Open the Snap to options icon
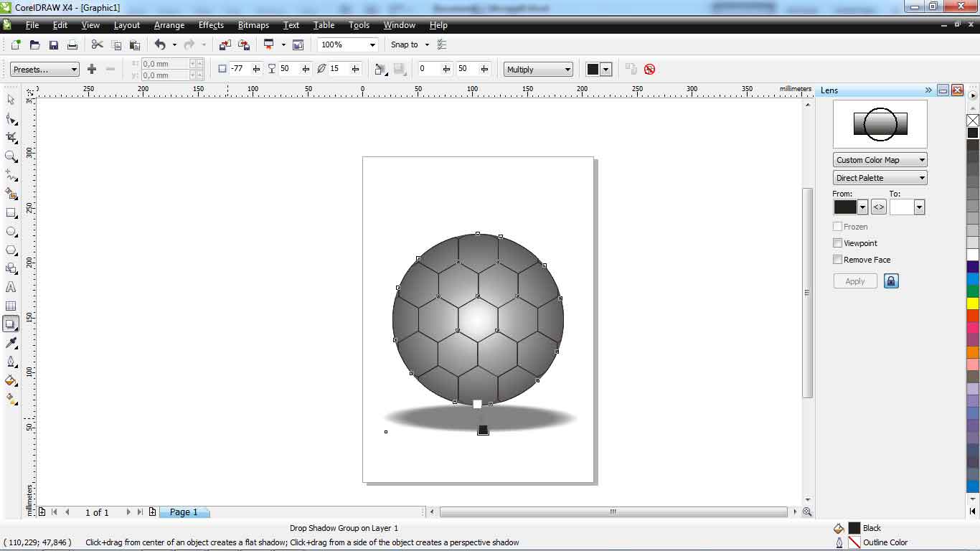The image size is (980, 551). click(442, 44)
